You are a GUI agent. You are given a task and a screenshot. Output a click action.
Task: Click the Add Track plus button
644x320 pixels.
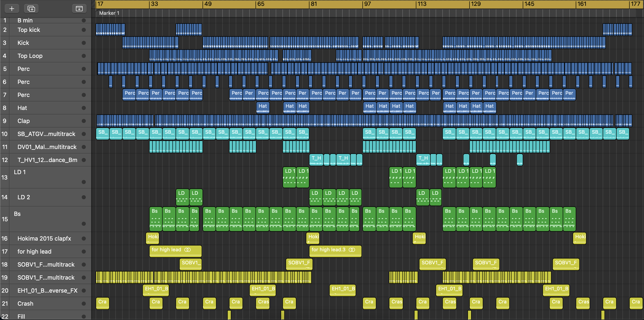(12, 9)
